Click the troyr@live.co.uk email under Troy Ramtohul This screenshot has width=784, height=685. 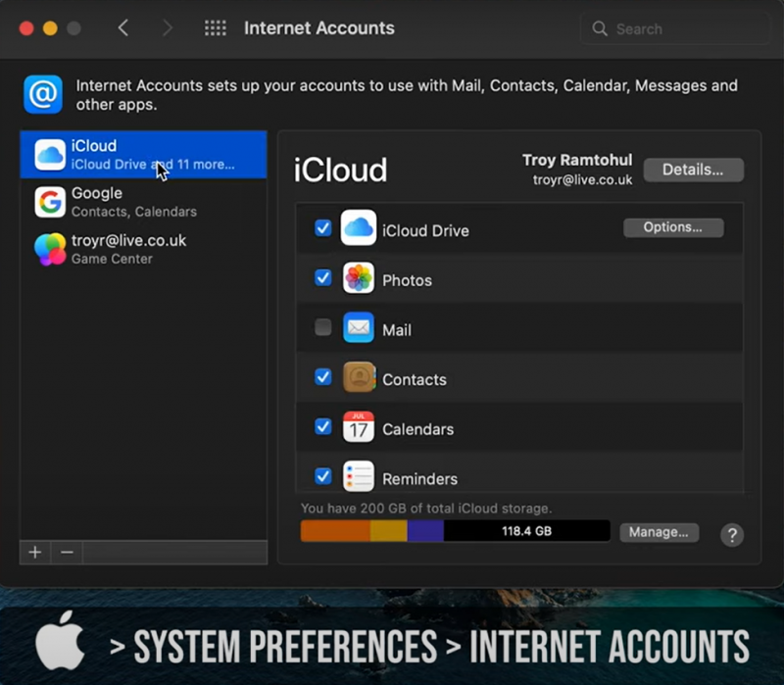(x=582, y=180)
